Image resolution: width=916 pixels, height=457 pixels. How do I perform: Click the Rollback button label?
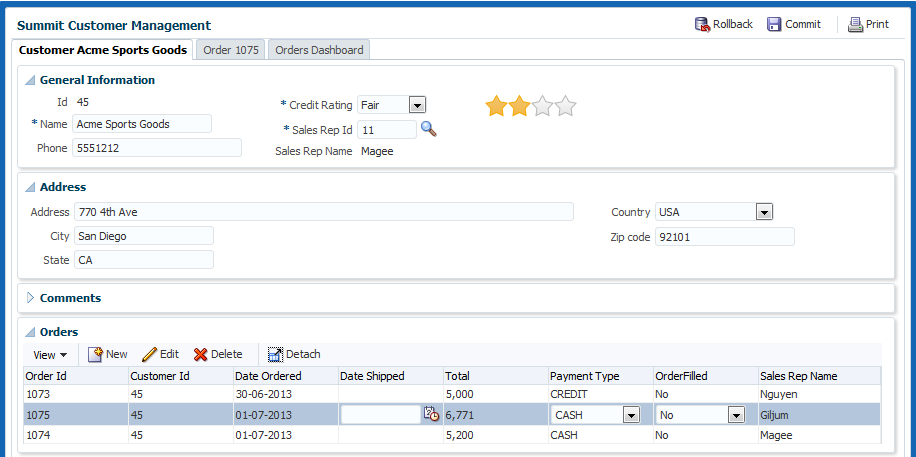pyautogui.click(x=733, y=25)
